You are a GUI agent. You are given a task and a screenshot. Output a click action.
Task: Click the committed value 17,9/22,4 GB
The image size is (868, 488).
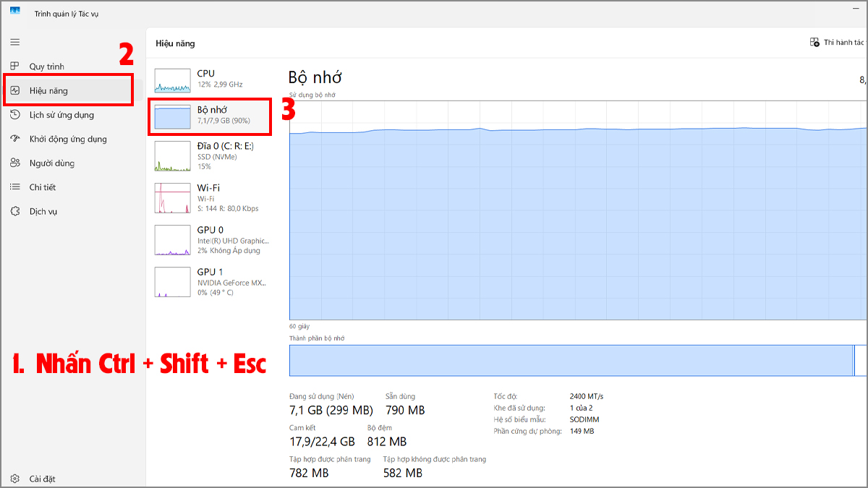coord(322,441)
